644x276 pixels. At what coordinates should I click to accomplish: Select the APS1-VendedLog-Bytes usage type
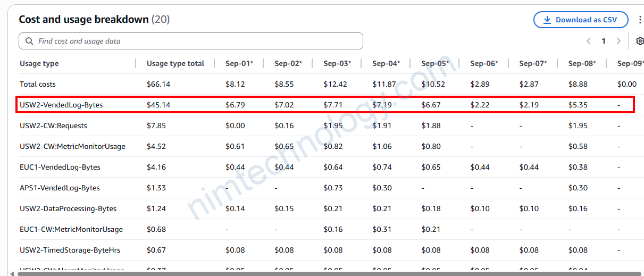pyautogui.click(x=60, y=188)
